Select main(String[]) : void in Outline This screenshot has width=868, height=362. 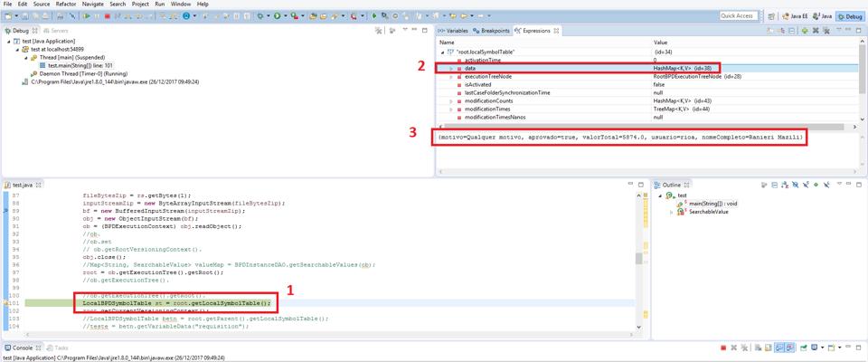point(707,204)
